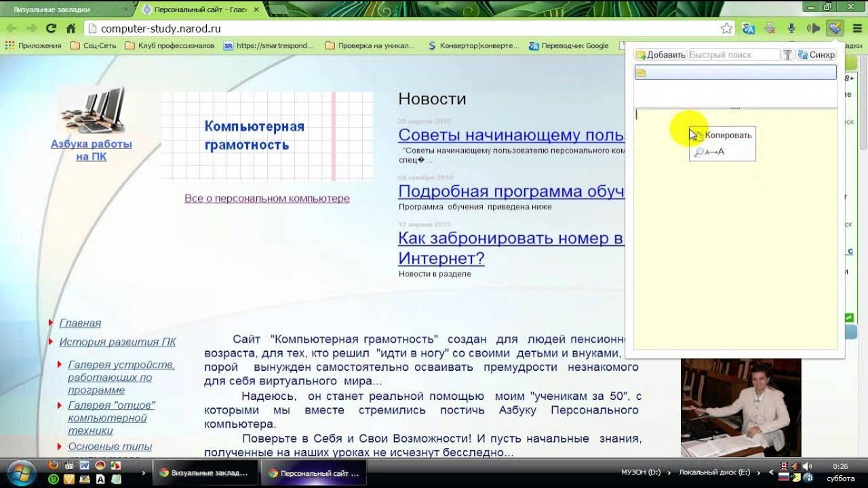The width and height of the screenshot is (868, 488).
Task: Click the yellow V quick launch icon
Action: (69, 479)
